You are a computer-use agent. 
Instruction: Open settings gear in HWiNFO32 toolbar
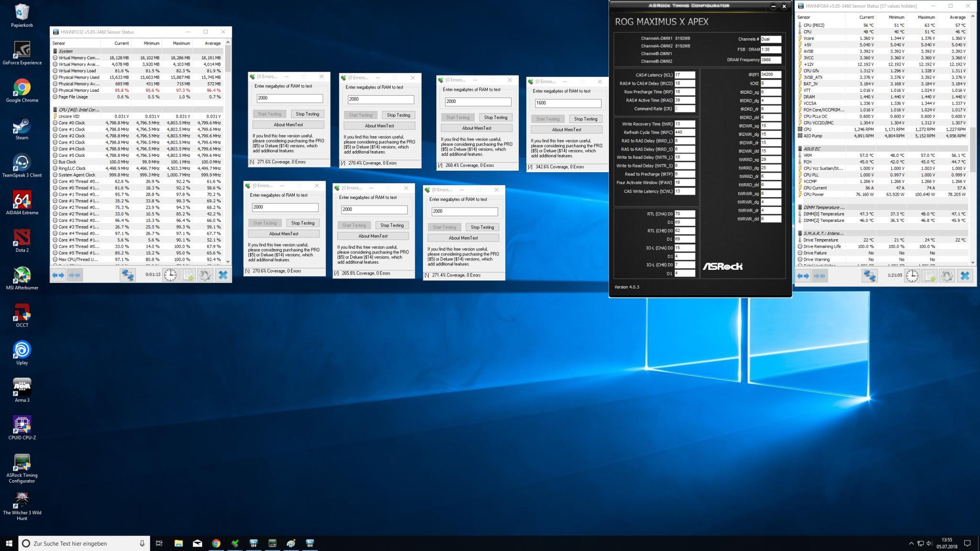point(205,275)
